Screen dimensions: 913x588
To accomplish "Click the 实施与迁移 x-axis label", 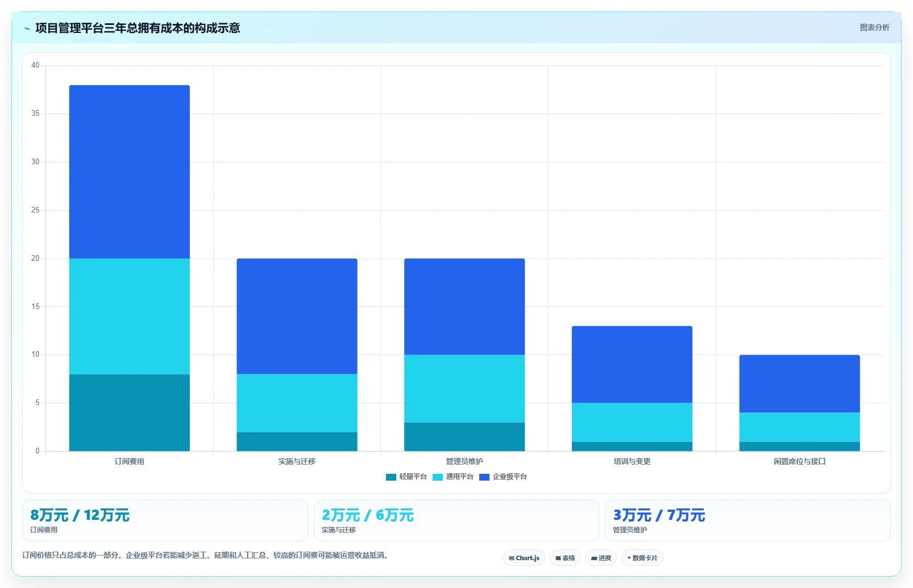I will pyautogui.click(x=297, y=461).
